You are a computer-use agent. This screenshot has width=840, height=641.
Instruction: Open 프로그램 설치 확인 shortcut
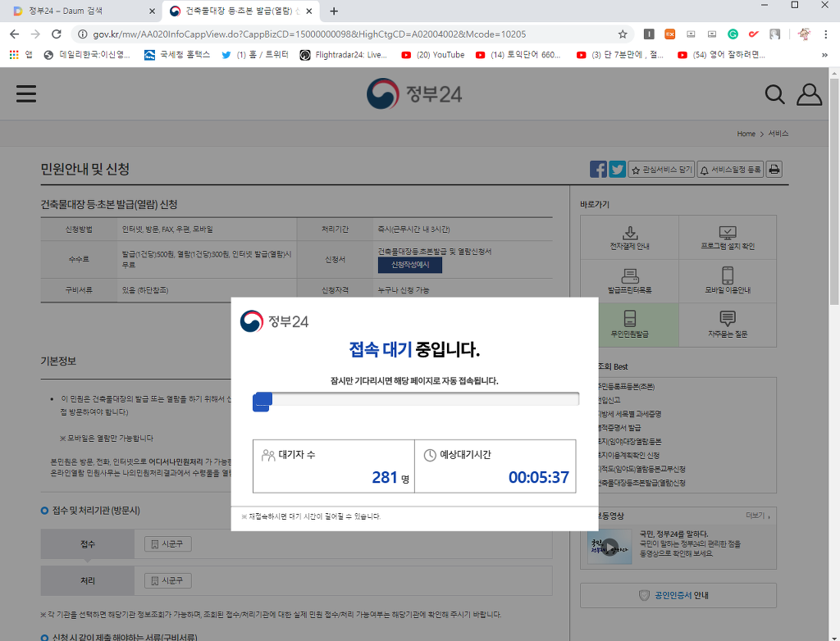(728, 238)
